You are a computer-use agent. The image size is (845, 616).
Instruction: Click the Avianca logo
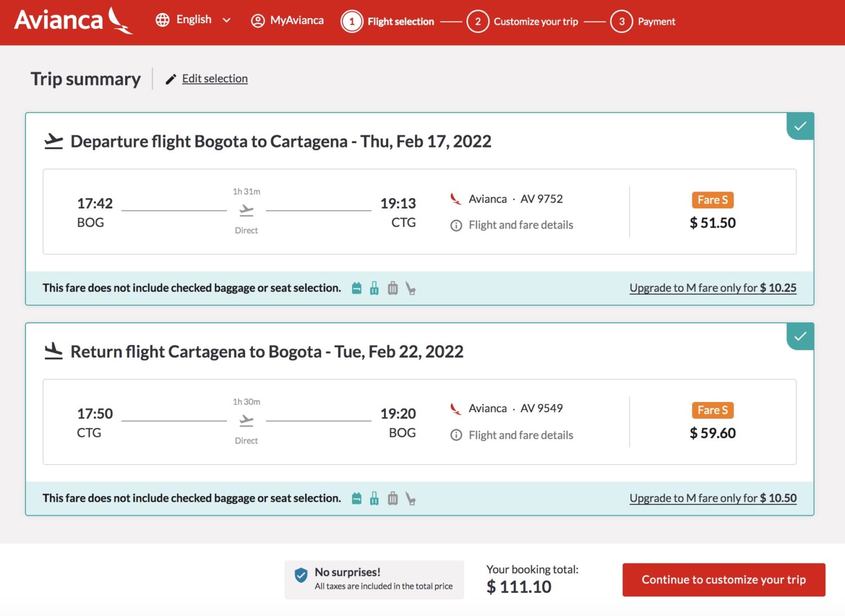pos(74,21)
